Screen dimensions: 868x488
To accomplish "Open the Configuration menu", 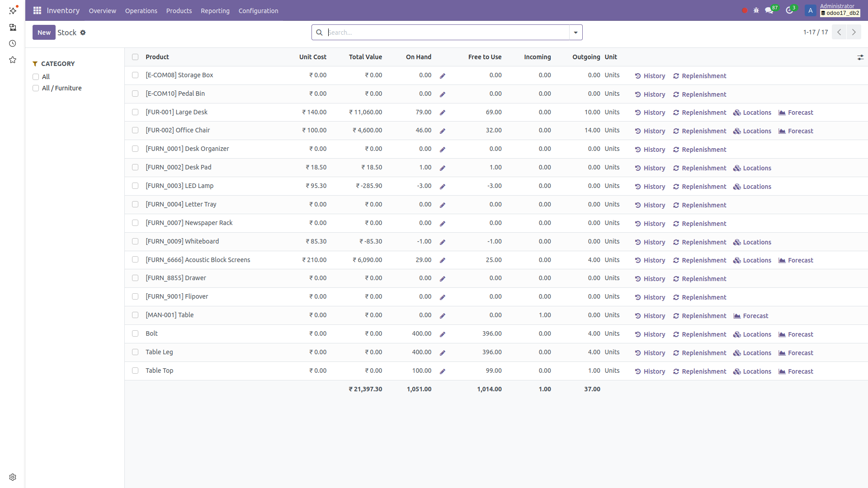I will (258, 11).
